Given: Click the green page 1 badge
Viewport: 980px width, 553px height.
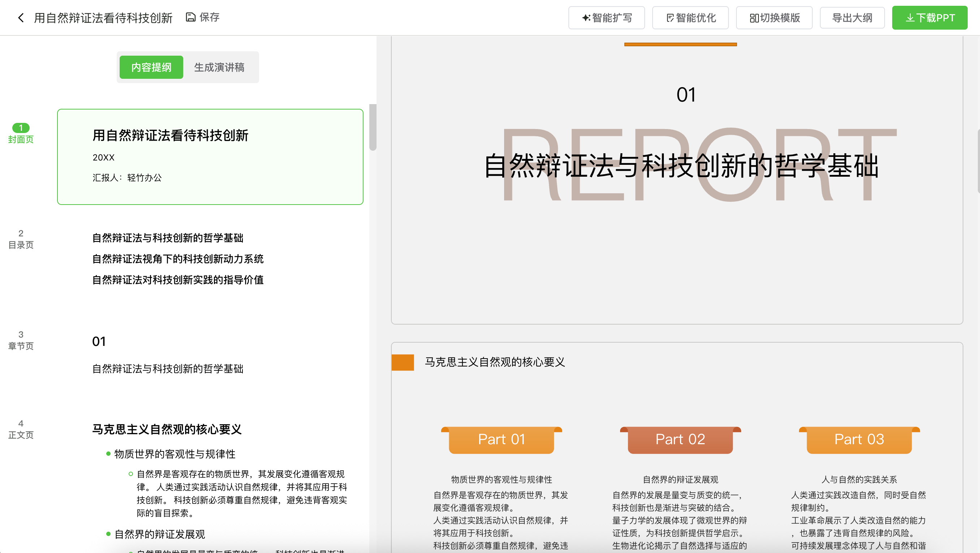Looking at the screenshot, I should (21, 128).
